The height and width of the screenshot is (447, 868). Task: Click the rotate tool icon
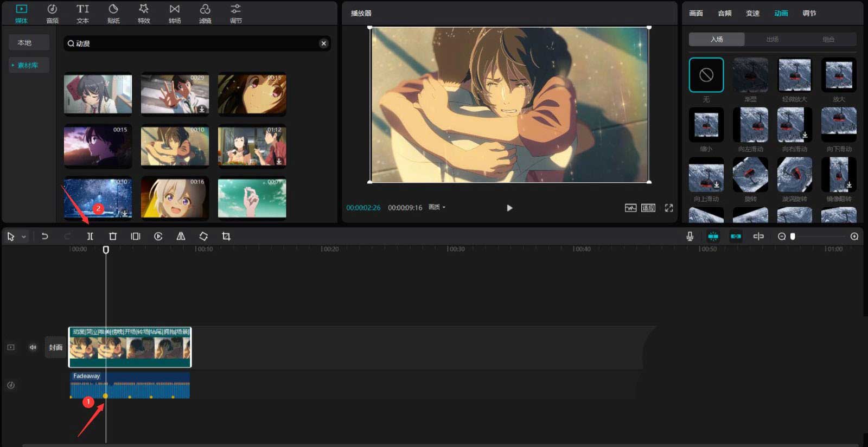click(x=203, y=237)
